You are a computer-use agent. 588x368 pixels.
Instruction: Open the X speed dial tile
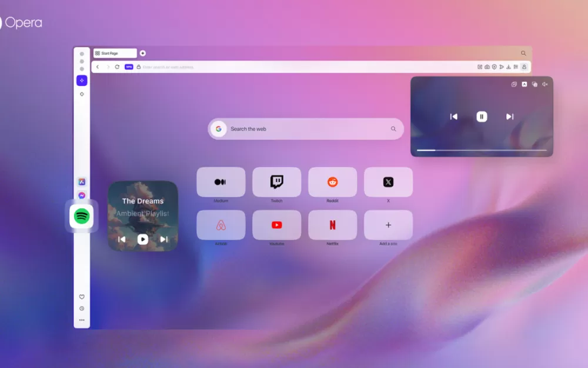388,182
